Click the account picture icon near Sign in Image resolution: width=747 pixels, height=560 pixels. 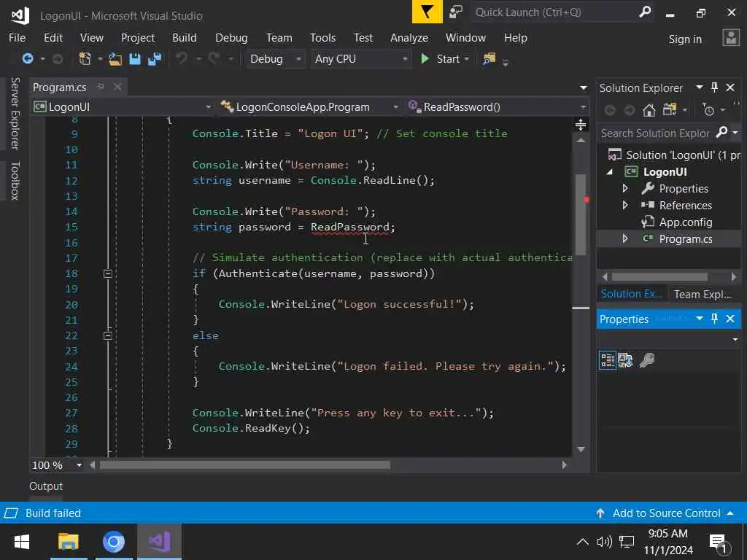click(730, 38)
